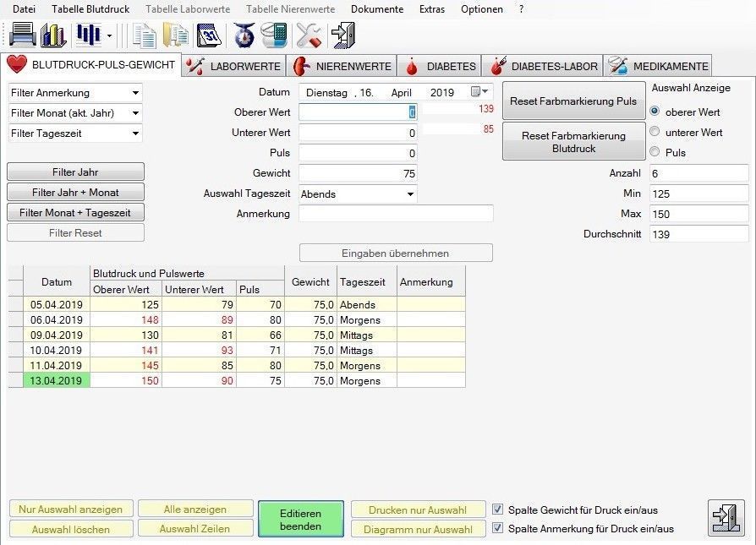Click the exit door button at bottom right

[726, 517]
